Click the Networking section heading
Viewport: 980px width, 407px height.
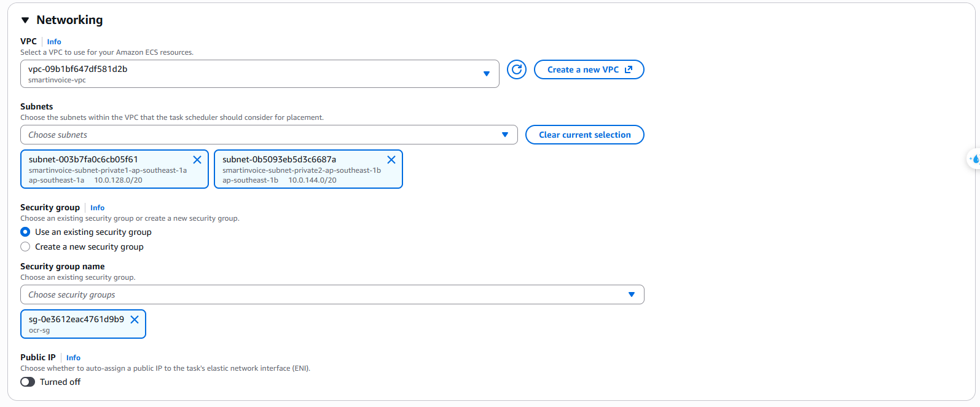pyautogui.click(x=69, y=20)
